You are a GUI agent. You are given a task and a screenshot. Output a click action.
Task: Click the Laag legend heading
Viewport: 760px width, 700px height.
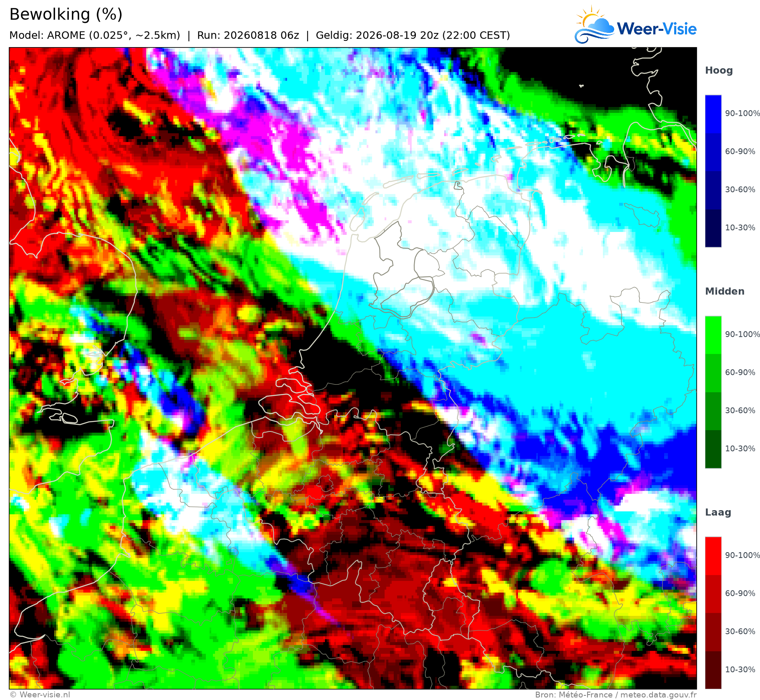[x=718, y=513]
